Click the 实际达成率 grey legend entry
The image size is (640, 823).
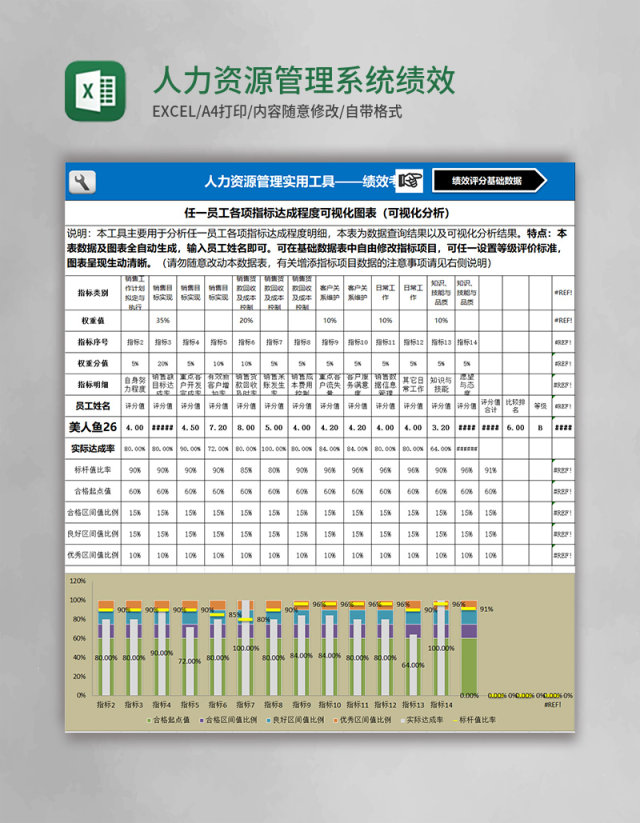pos(422,720)
